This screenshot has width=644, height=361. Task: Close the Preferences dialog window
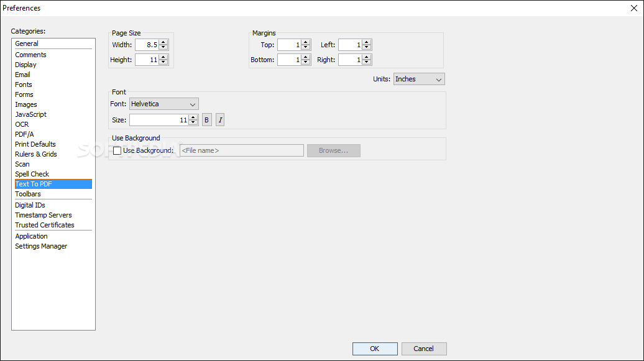(633, 8)
